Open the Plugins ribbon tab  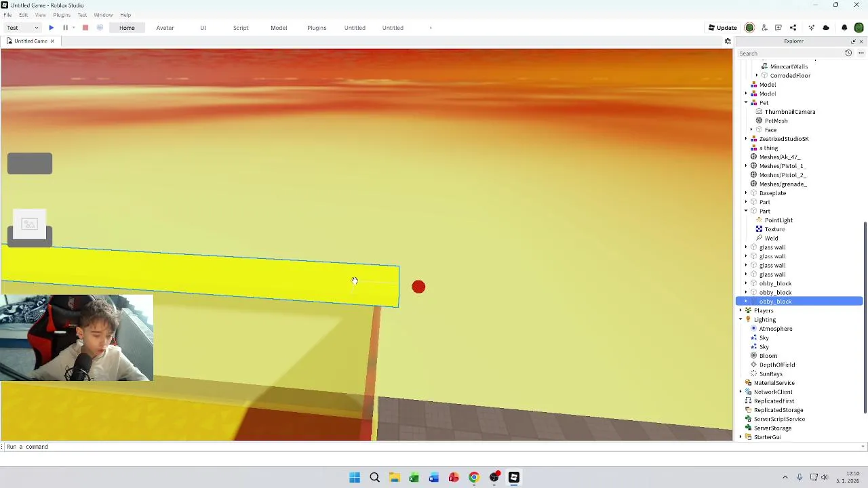click(317, 28)
